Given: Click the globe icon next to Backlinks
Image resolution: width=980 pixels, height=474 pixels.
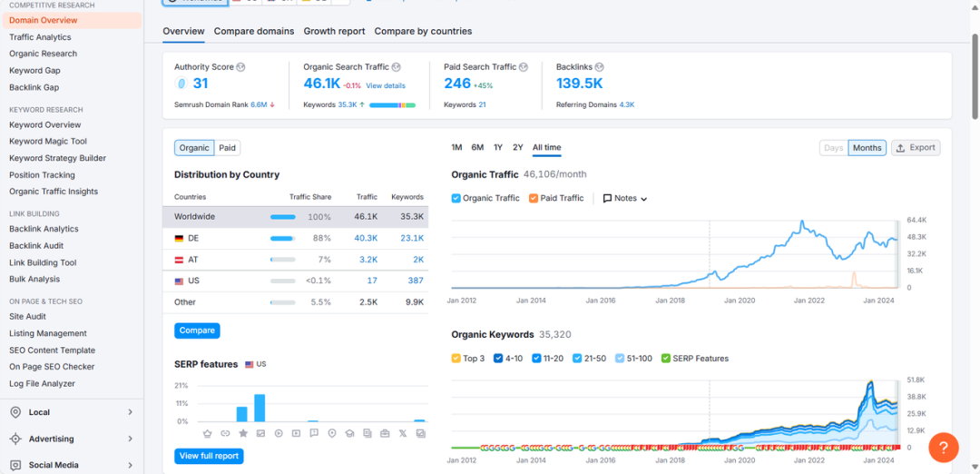Looking at the screenshot, I should [x=600, y=67].
